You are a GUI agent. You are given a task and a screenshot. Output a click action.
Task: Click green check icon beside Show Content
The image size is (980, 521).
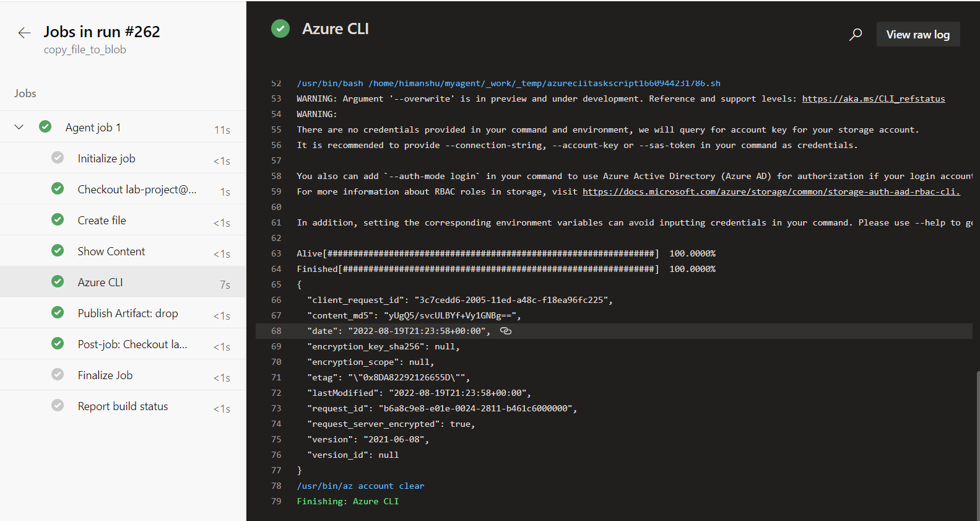pyautogui.click(x=58, y=250)
